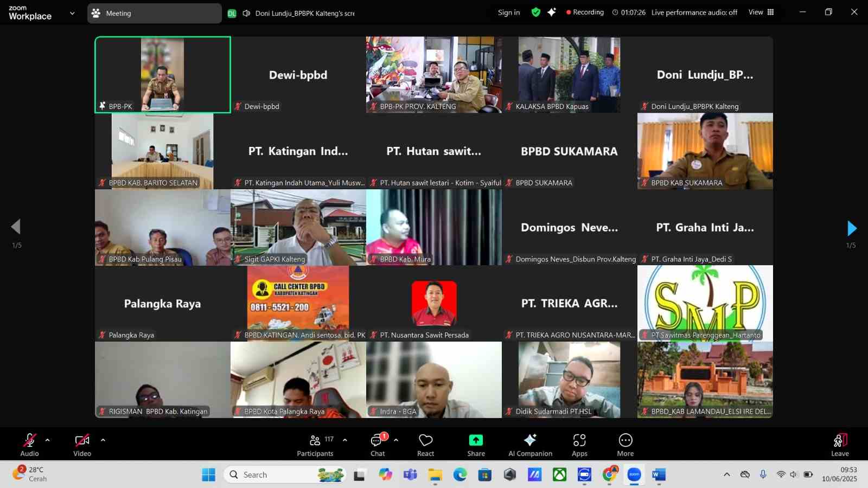
Task: Open AI Companion
Action: pyautogui.click(x=530, y=445)
